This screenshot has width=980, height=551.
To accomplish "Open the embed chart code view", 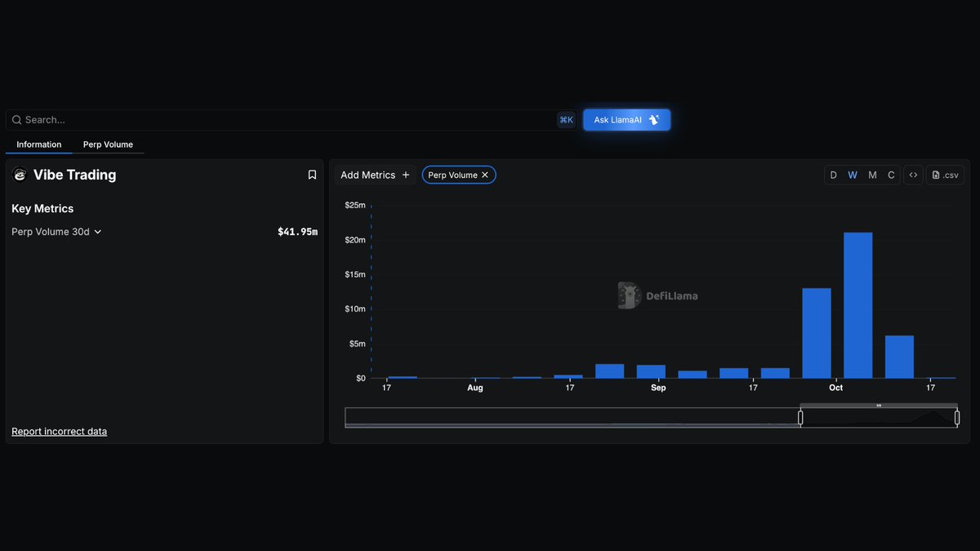I will [913, 174].
